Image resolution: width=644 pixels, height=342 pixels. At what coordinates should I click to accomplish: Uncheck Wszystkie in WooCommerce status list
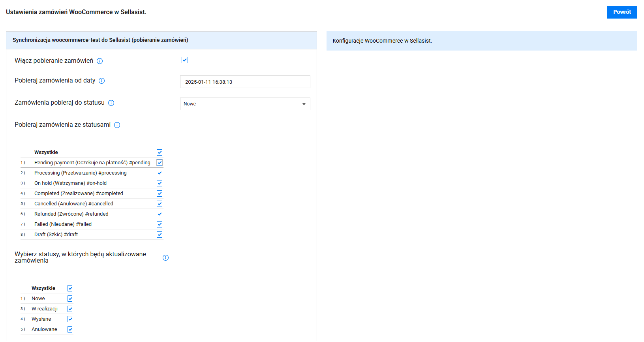pyautogui.click(x=160, y=152)
